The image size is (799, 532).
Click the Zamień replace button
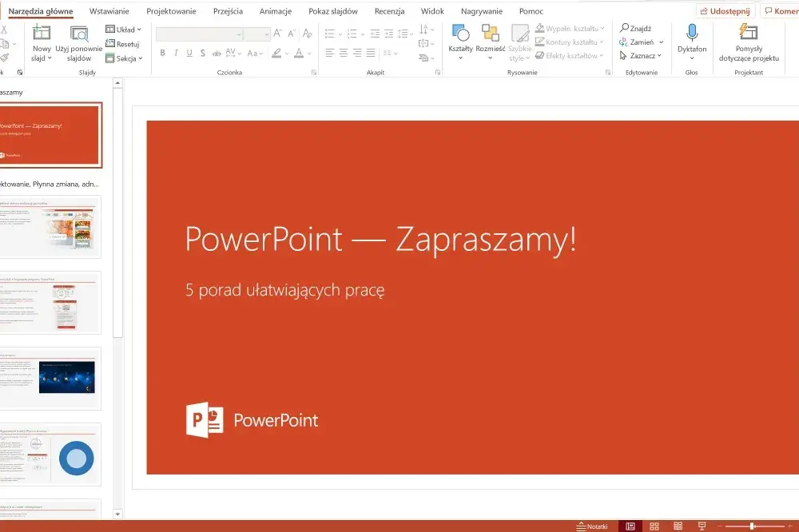[x=641, y=42]
